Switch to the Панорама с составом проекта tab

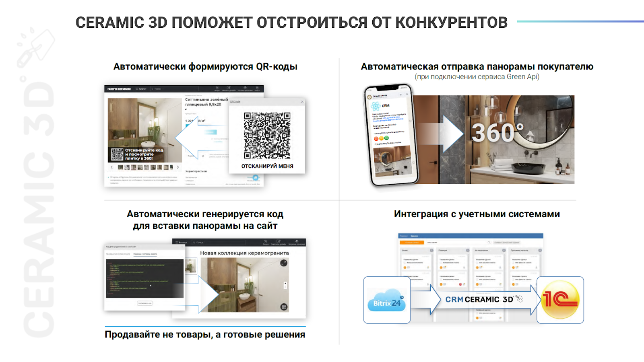point(145,254)
